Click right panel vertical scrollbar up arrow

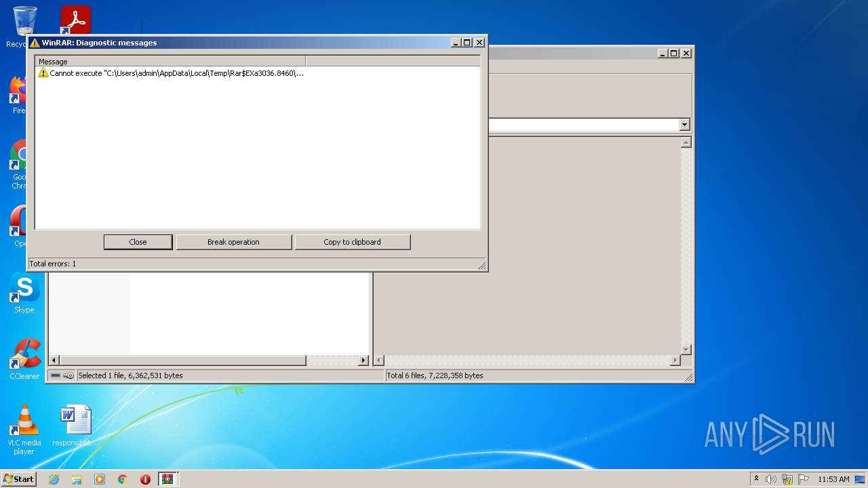coord(686,142)
